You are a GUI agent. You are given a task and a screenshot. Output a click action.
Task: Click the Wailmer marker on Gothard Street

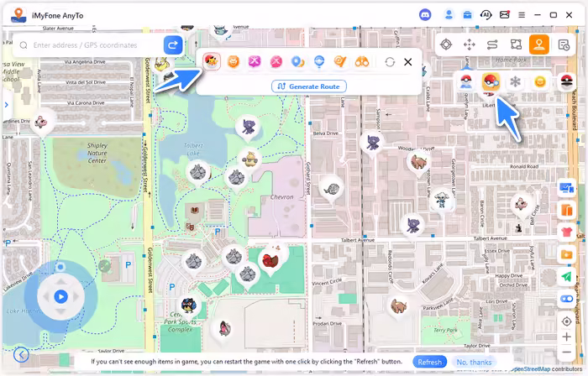click(332, 189)
